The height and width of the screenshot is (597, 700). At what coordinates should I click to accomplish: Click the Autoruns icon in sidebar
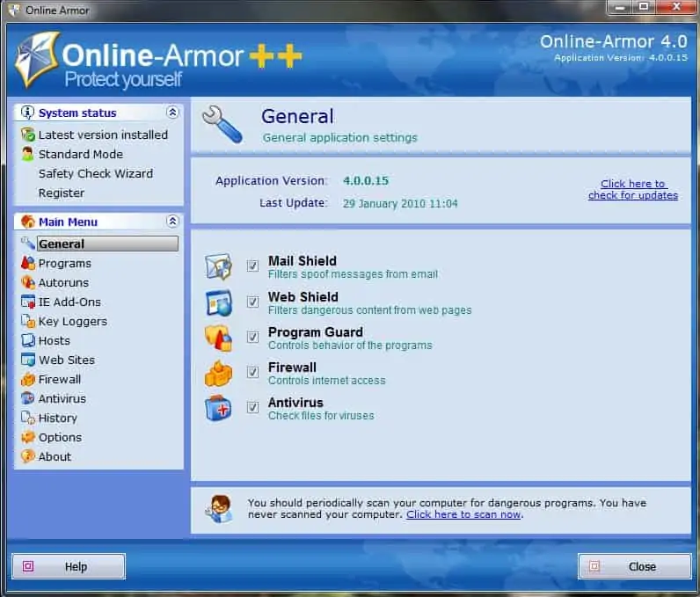[27, 282]
